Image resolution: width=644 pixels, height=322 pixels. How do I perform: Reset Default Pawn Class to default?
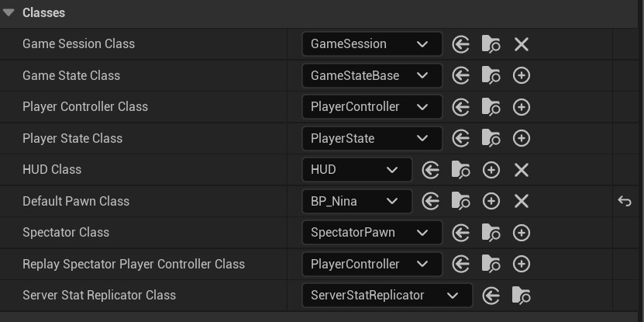tap(625, 201)
